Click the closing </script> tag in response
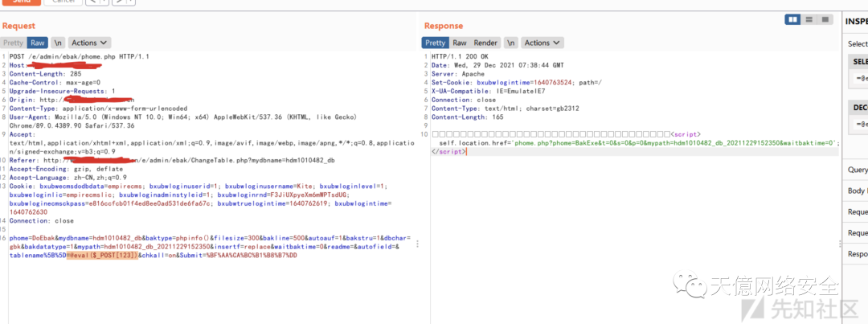The width and height of the screenshot is (868, 324). 448,151
